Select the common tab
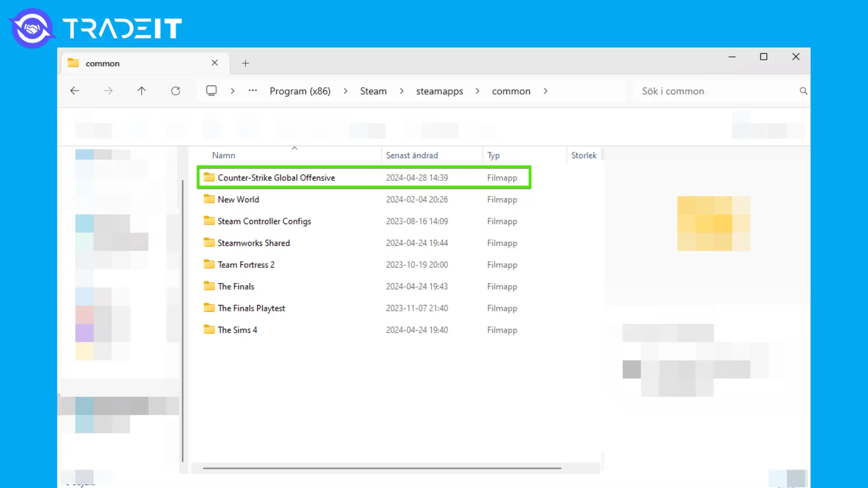The width and height of the screenshot is (868, 488). [x=145, y=63]
